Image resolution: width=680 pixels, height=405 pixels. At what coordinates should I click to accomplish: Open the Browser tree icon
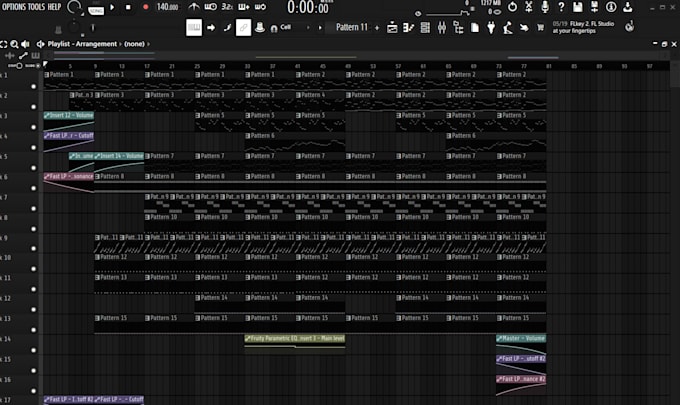pyautogui.click(x=458, y=28)
